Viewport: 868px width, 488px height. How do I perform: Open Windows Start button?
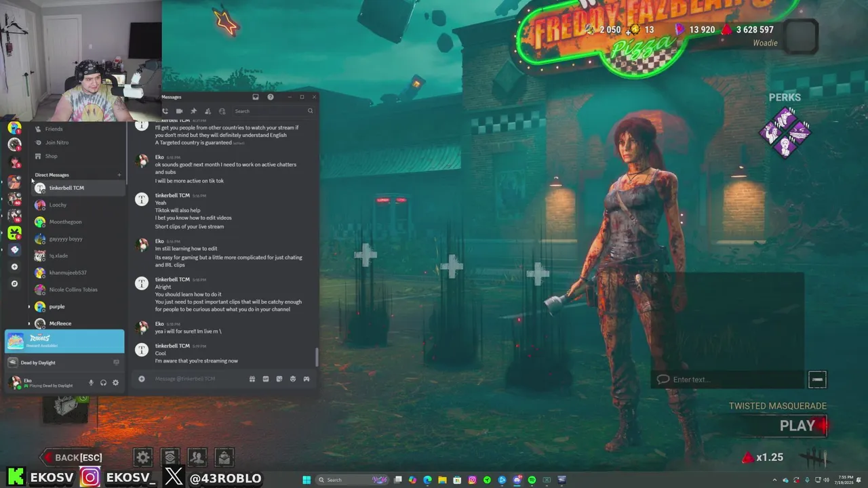point(307,480)
